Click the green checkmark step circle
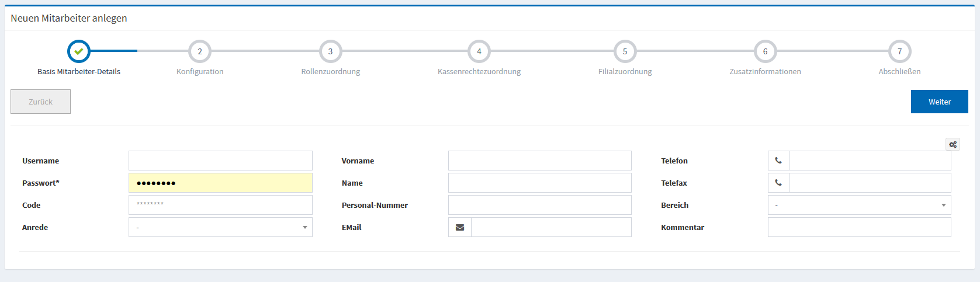The image size is (980, 282). pyautogui.click(x=79, y=51)
